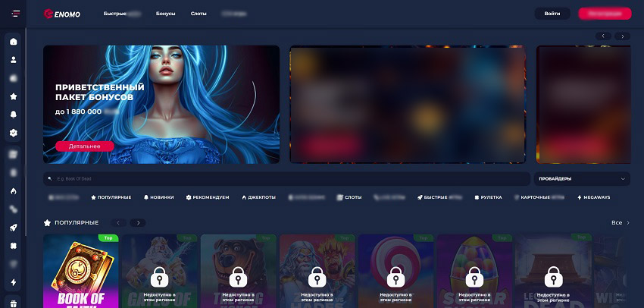Go to next banner slide arrow

[622, 36]
